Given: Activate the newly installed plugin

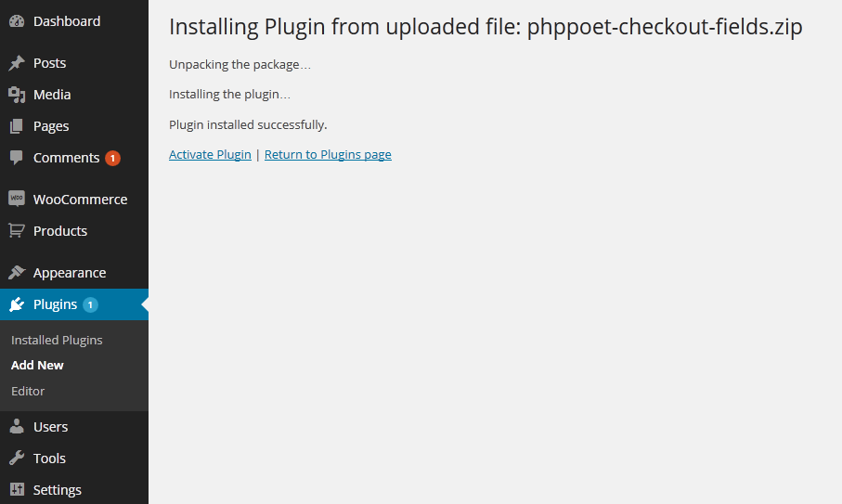Looking at the screenshot, I should point(210,155).
